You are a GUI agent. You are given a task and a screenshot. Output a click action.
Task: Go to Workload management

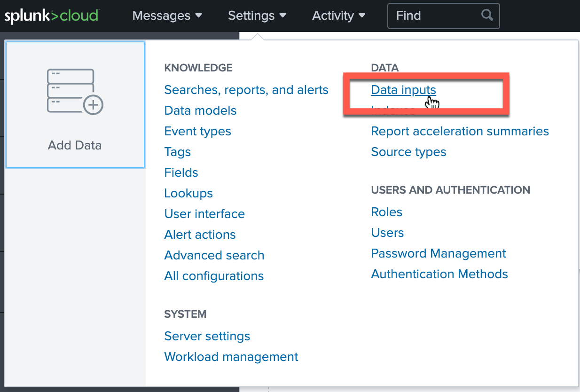(x=231, y=357)
